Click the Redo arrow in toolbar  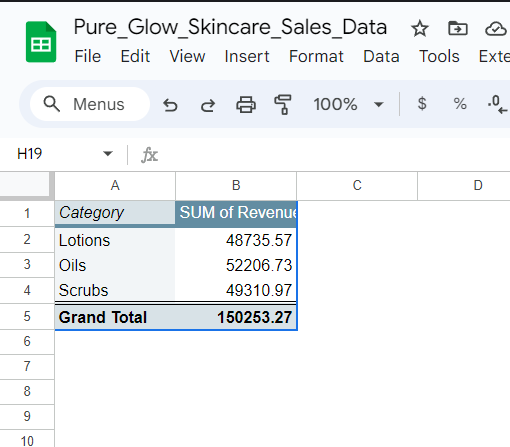(208, 105)
